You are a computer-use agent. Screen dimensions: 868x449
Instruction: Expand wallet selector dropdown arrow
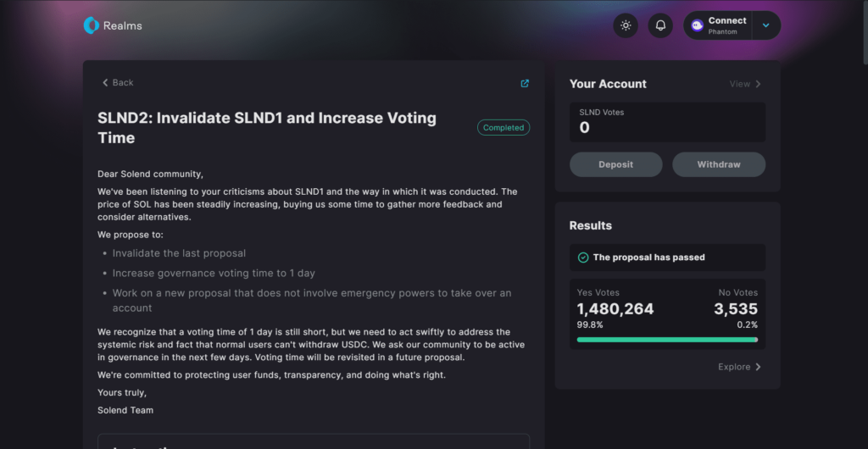click(x=766, y=25)
